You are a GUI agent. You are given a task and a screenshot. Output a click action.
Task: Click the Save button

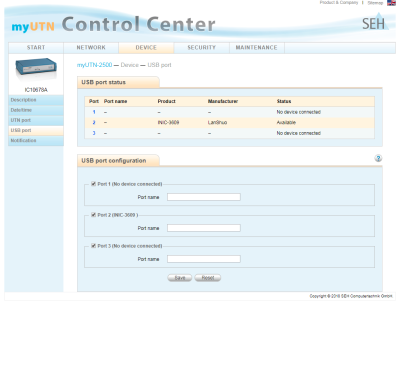click(x=180, y=278)
